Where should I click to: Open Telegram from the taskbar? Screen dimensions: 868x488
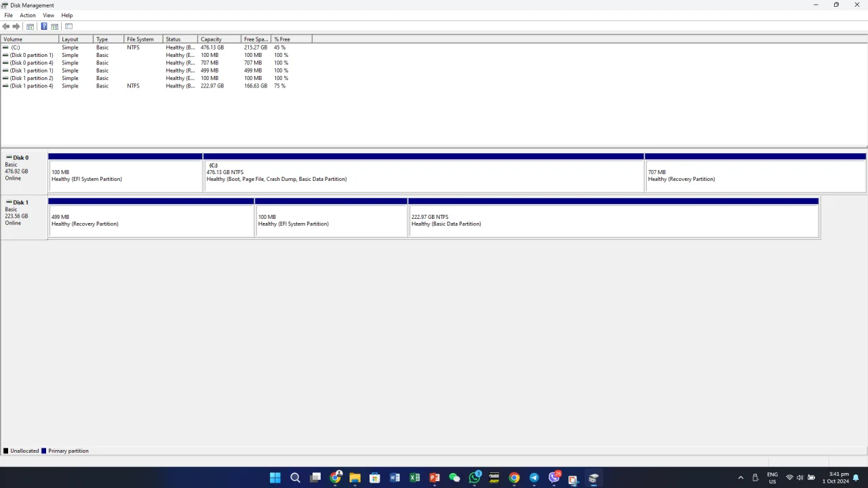534,478
